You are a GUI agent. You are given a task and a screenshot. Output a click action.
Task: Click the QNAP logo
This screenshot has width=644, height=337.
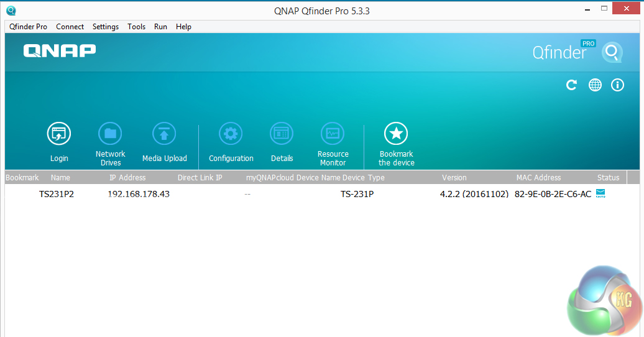(60, 50)
